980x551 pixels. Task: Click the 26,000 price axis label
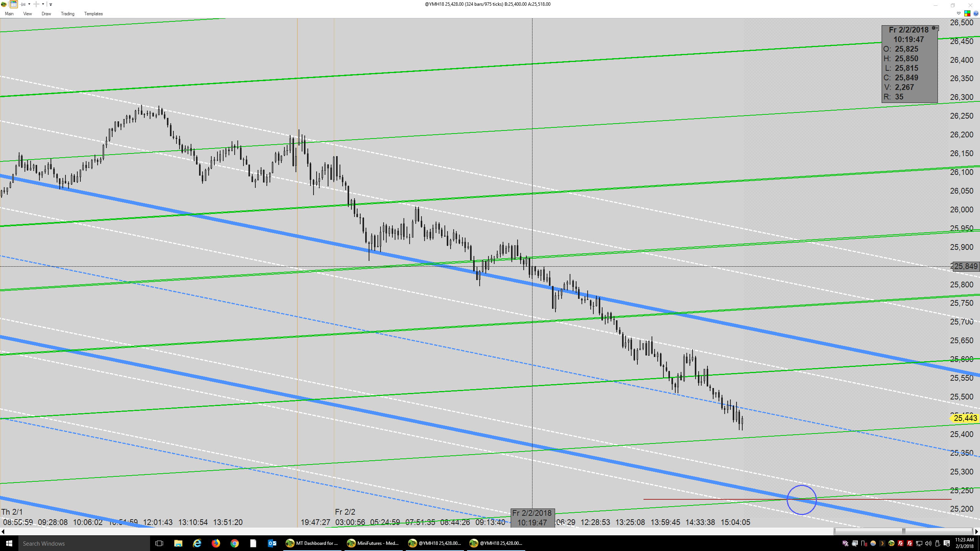(x=962, y=210)
